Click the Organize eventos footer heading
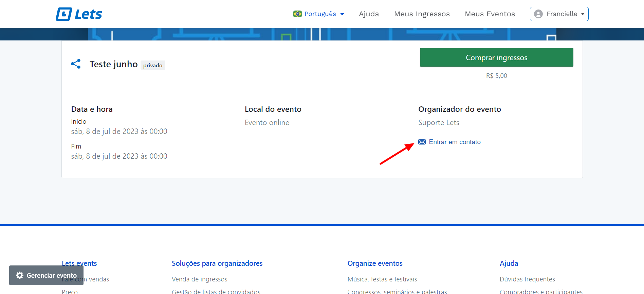644x294 pixels. 375,263
